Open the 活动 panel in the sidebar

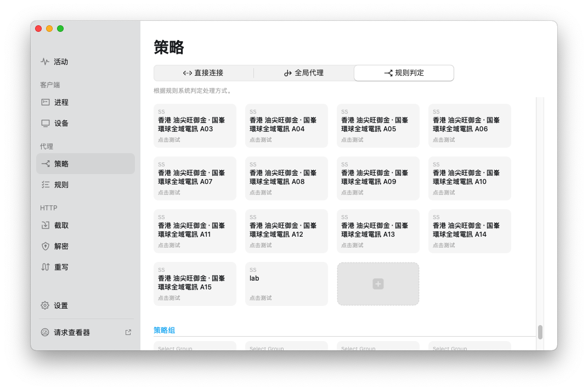coord(60,62)
